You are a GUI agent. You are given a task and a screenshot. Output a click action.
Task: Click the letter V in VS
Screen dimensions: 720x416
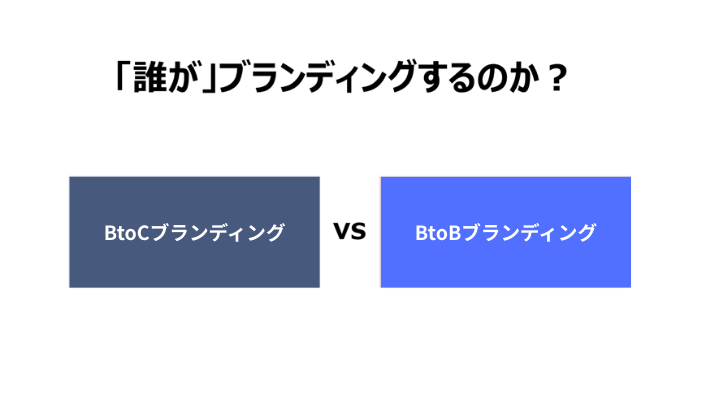point(343,231)
